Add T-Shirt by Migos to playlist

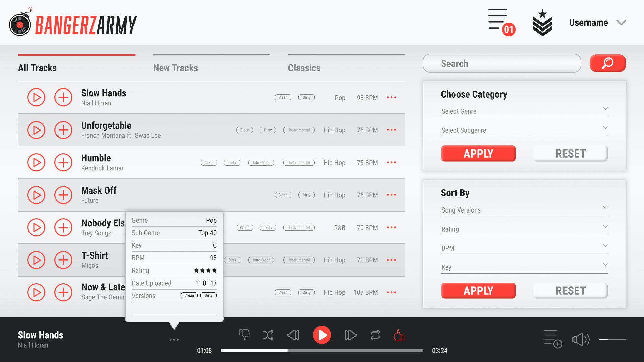[x=63, y=260]
